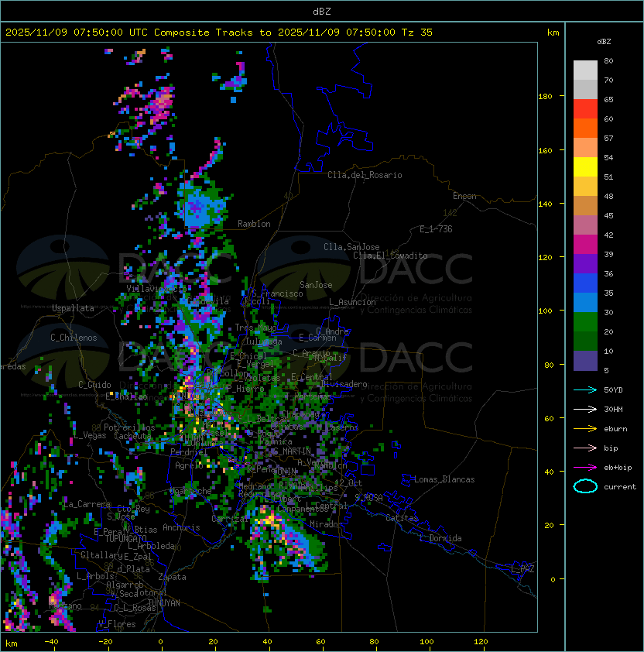Click the '-40' x-axis km label
Screen dimensions: 644x652
point(51,642)
